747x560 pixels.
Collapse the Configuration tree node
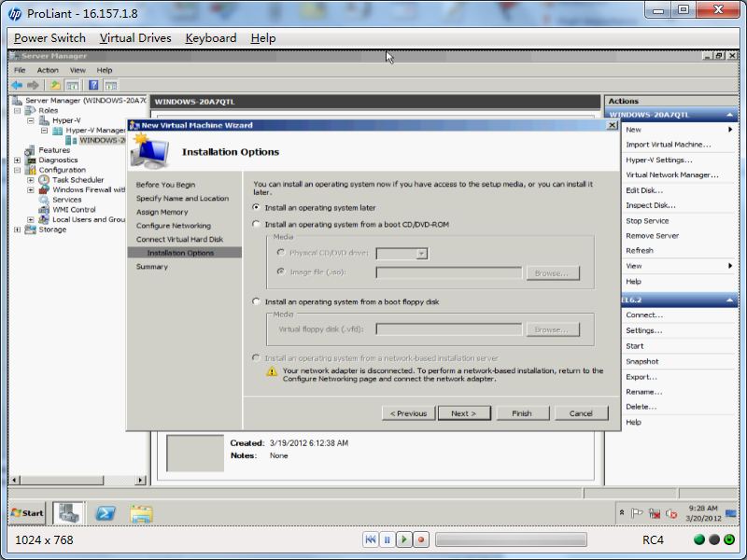click(17, 170)
